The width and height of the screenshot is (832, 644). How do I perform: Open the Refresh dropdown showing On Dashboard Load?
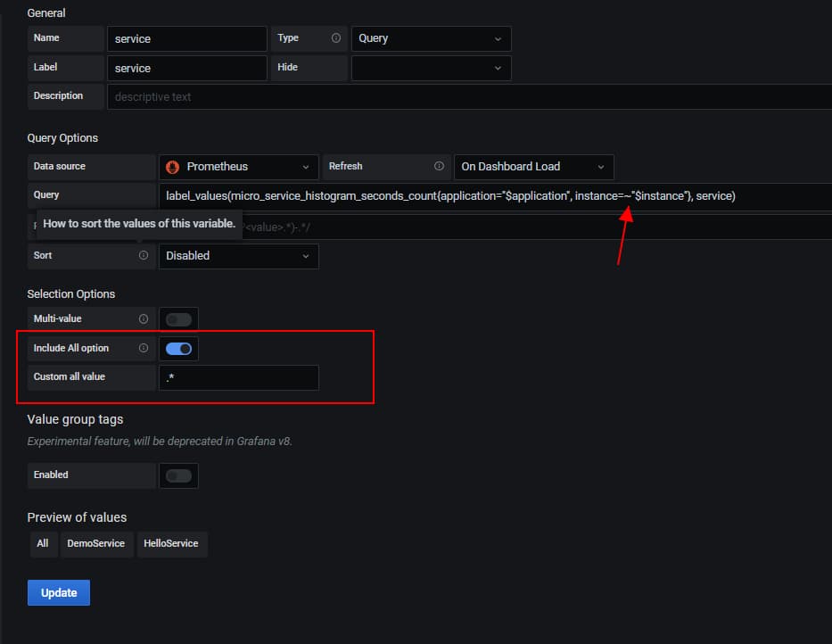point(532,167)
